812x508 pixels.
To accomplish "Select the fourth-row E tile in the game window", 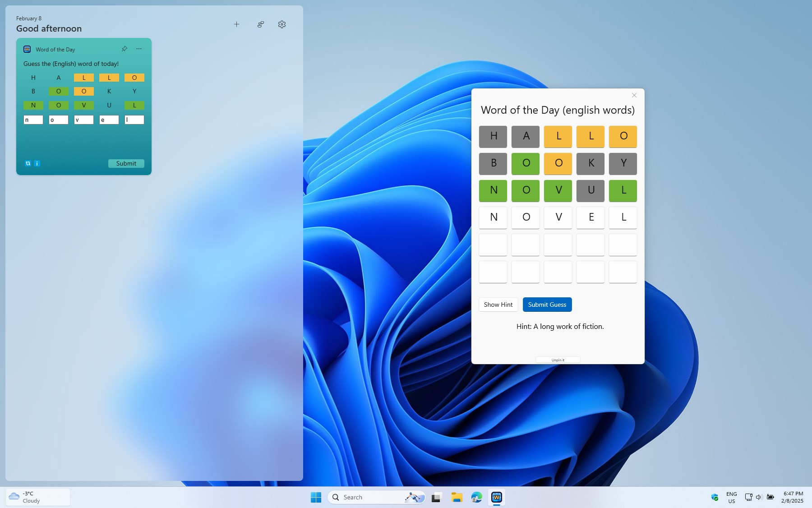I will tap(591, 217).
